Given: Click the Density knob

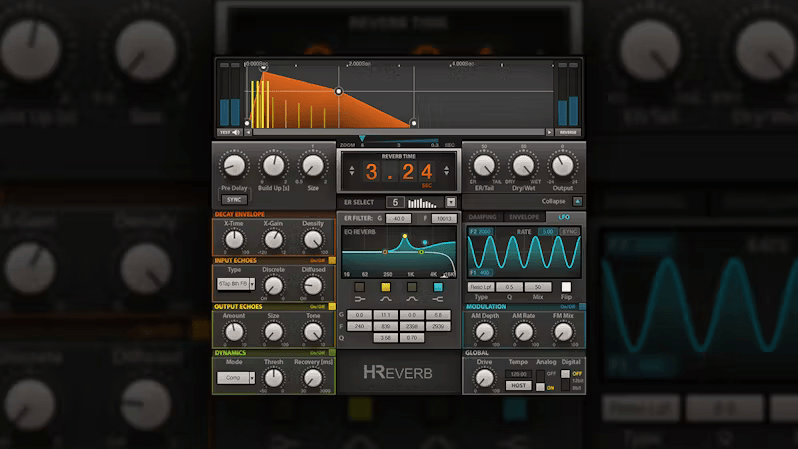Looking at the screenshot, I should click(313, 239).
